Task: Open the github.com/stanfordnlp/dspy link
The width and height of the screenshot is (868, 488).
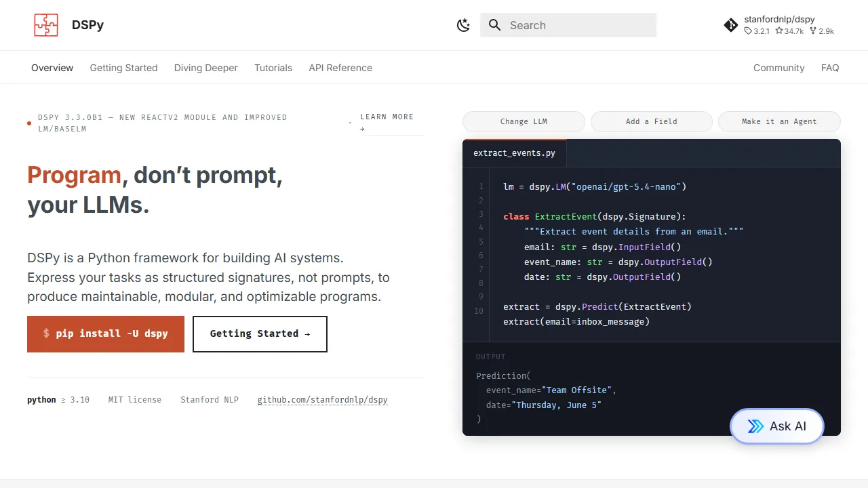Action: tap(323, 400)
